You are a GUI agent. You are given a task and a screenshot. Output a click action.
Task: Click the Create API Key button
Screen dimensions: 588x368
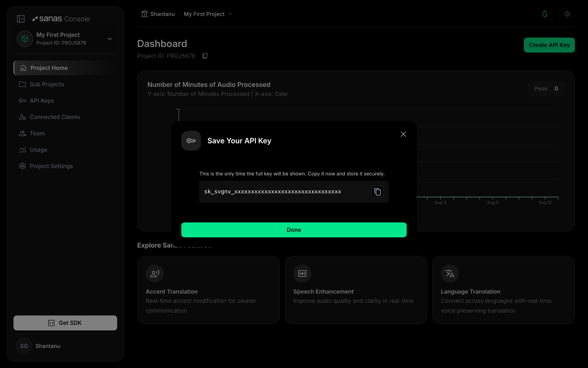(x=549, y=45)
